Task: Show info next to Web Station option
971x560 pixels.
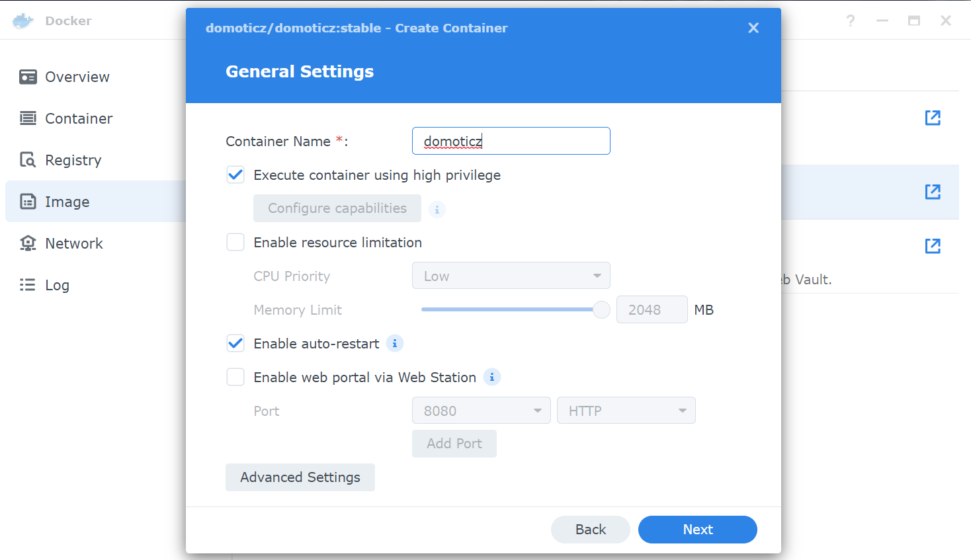Action: (x=492, y=378)
